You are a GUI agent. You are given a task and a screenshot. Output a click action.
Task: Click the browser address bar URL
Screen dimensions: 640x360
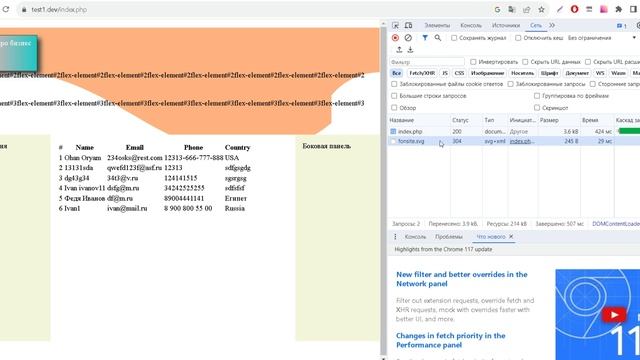click(x=59, y=9)
